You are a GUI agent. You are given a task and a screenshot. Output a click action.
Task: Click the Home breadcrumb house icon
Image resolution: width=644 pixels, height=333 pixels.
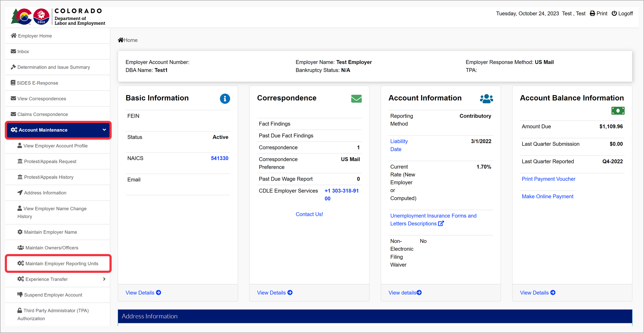click(x=121, y=40)
